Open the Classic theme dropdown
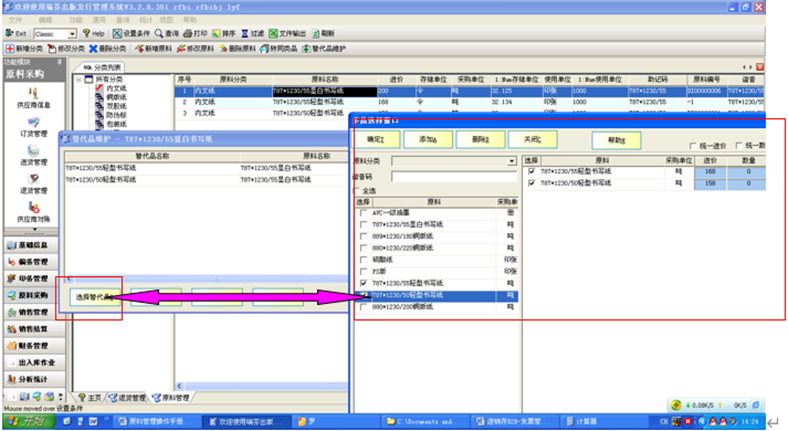Screen dimensions: 788x431 pos(78,33)
